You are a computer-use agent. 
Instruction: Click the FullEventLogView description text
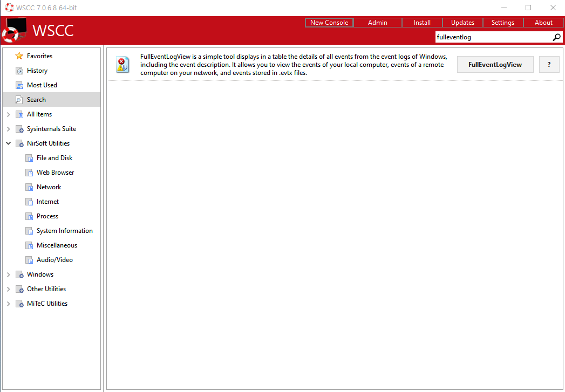[294, 65]
